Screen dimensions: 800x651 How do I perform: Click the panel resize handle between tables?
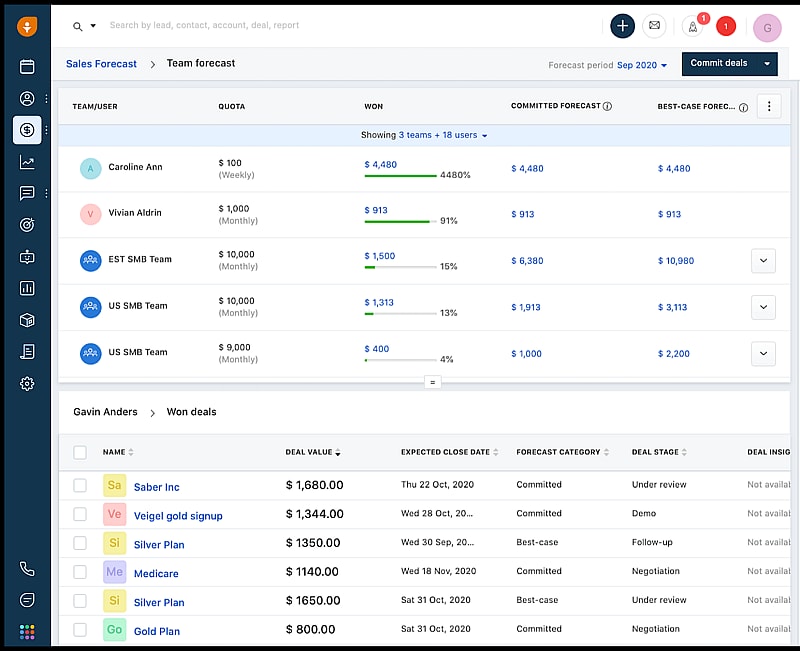coord(432,382)
